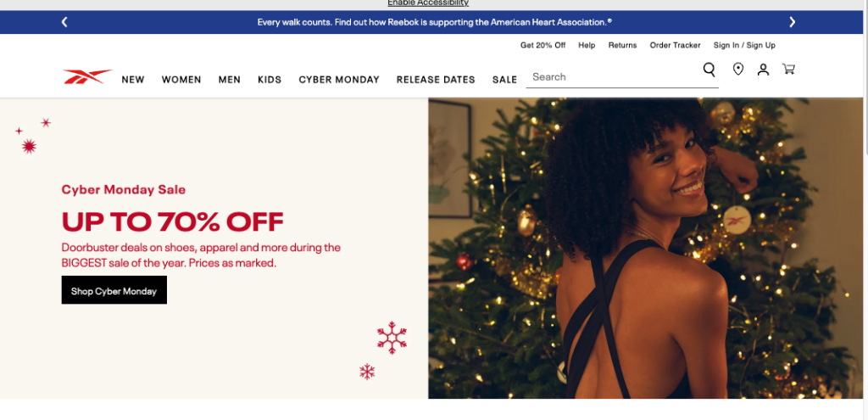Click the search magnifier icon
The height and width of the screenshot is (420, 868).
[709, 70]
